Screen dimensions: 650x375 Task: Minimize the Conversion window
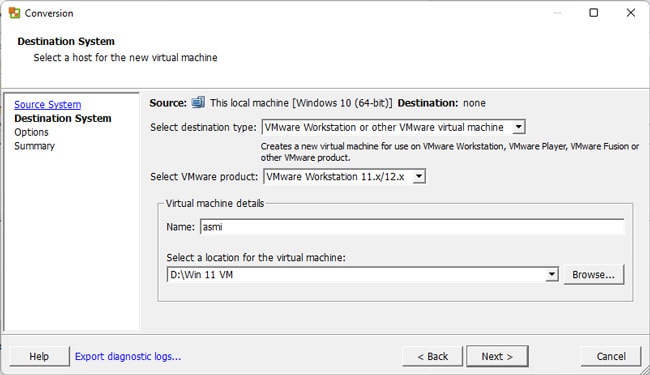[557, 13]
